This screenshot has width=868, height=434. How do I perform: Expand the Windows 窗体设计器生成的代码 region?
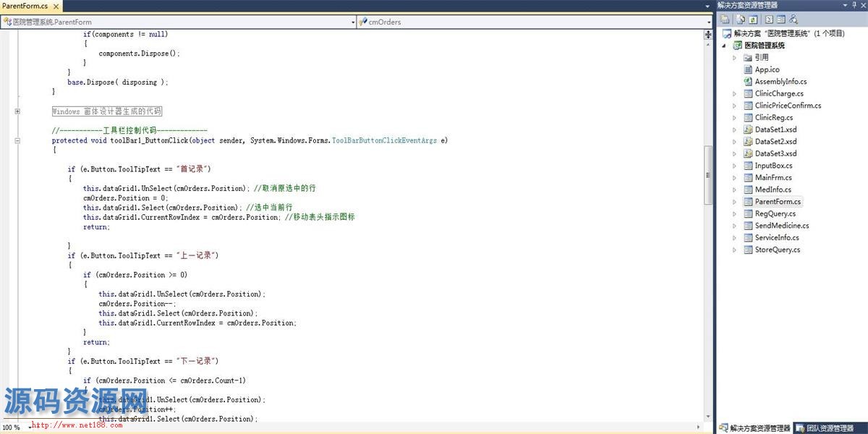17,111
